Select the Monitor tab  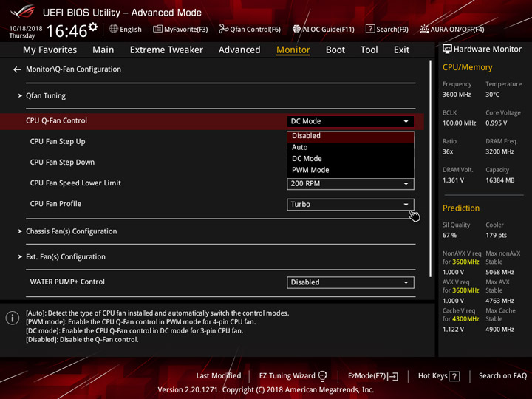pyautogui.click(x=293, y=50)
